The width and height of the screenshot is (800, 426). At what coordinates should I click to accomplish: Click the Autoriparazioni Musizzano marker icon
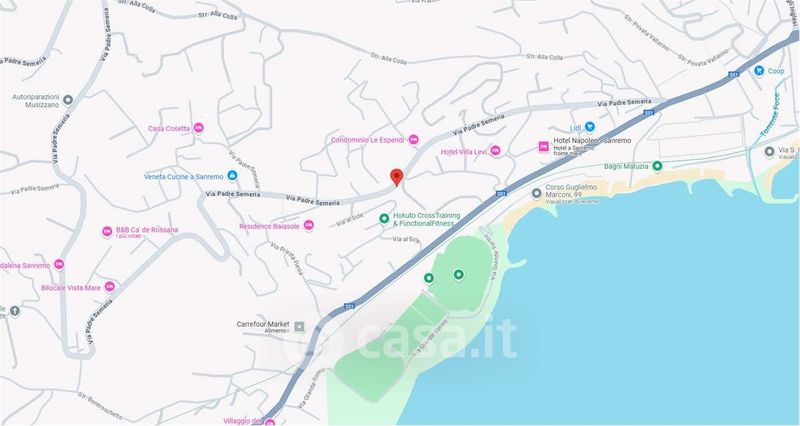(68, 100)
